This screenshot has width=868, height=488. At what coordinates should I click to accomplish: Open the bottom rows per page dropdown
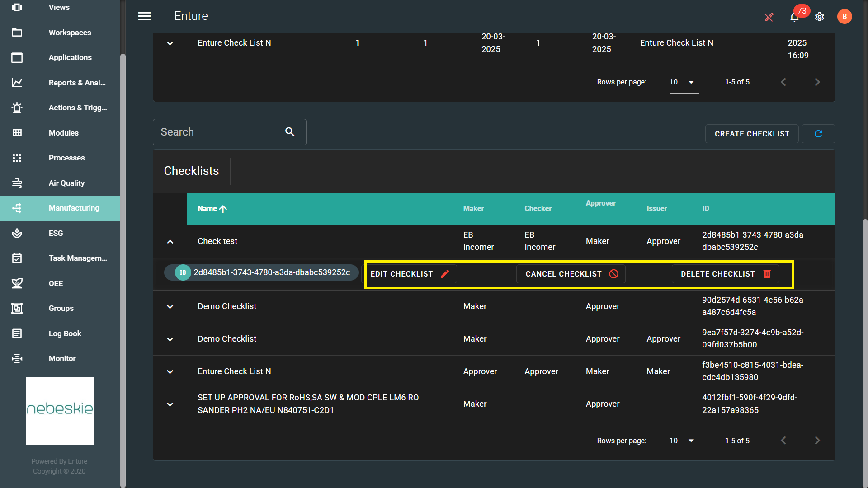click(x=684, y=441)
